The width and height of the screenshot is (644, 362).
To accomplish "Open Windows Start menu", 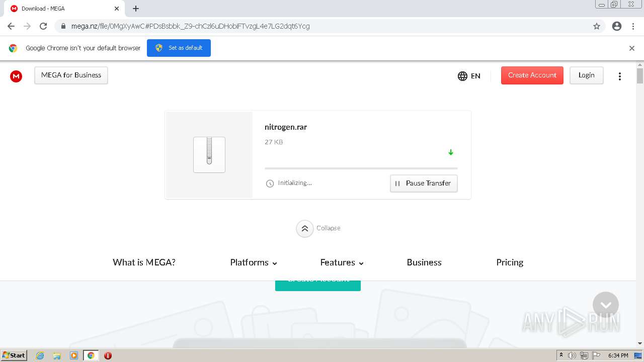I will click(14, 355).
